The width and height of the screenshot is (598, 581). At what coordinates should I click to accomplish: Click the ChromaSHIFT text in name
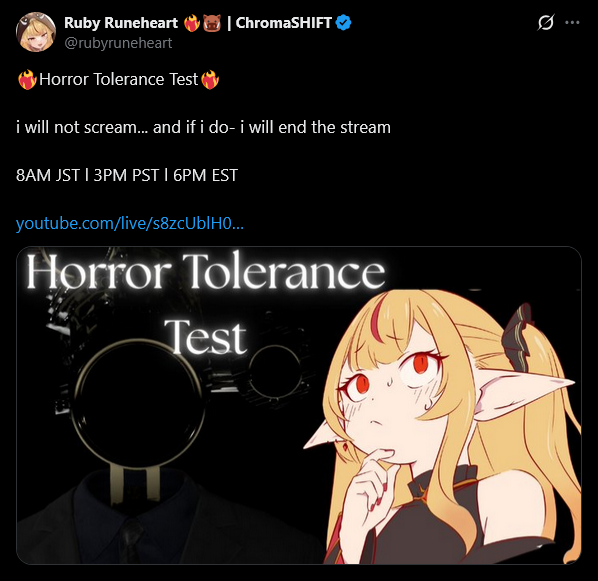[x=283, y=23]
